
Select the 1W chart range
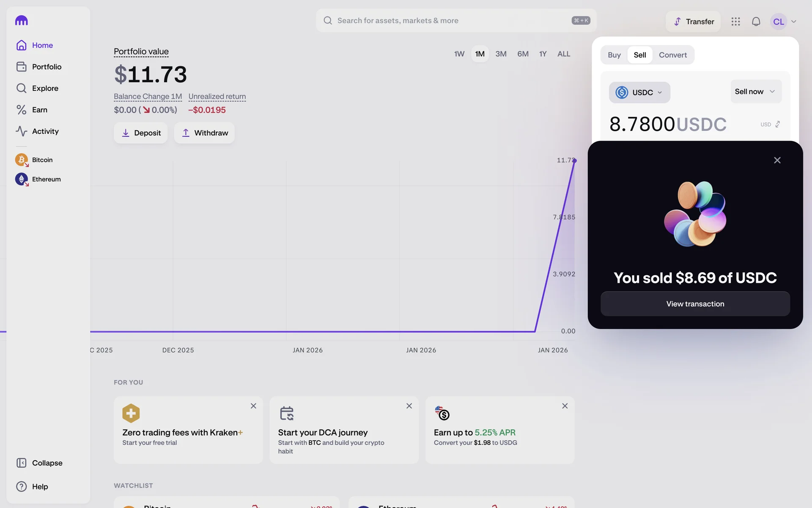pos(459,54)
